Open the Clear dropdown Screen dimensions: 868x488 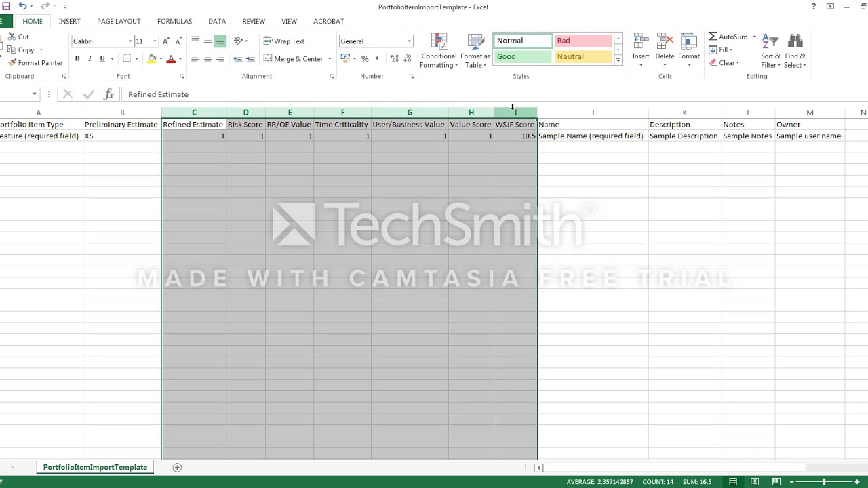point(724,63)
